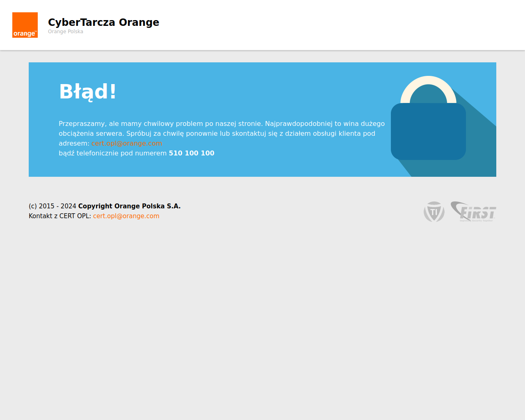
Task: Click the Orange logo in header
Action: (x=25, y=25)
